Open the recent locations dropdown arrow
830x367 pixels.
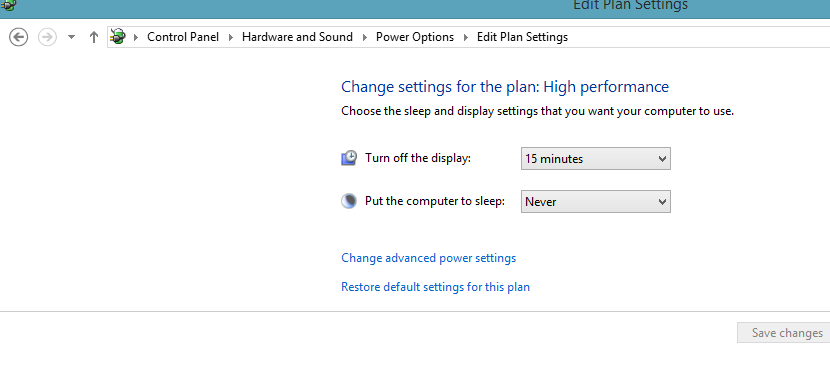click(x=71, y=37)
